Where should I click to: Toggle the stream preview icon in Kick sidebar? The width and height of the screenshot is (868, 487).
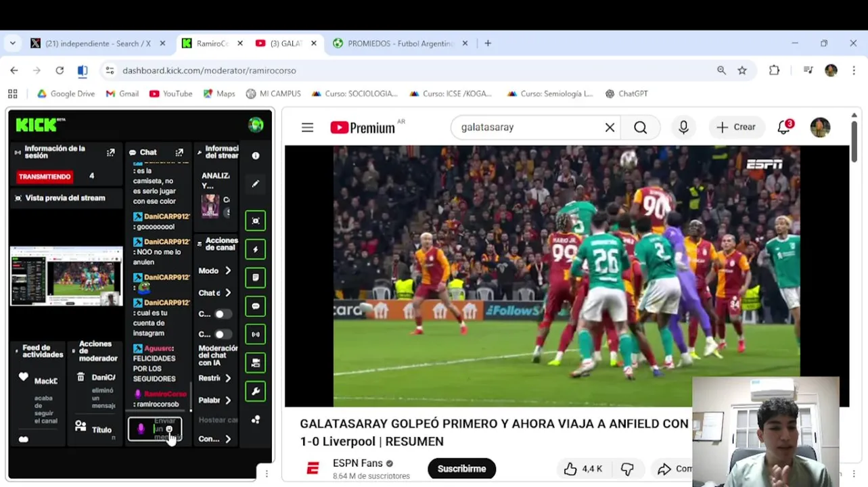coord(255,221)
